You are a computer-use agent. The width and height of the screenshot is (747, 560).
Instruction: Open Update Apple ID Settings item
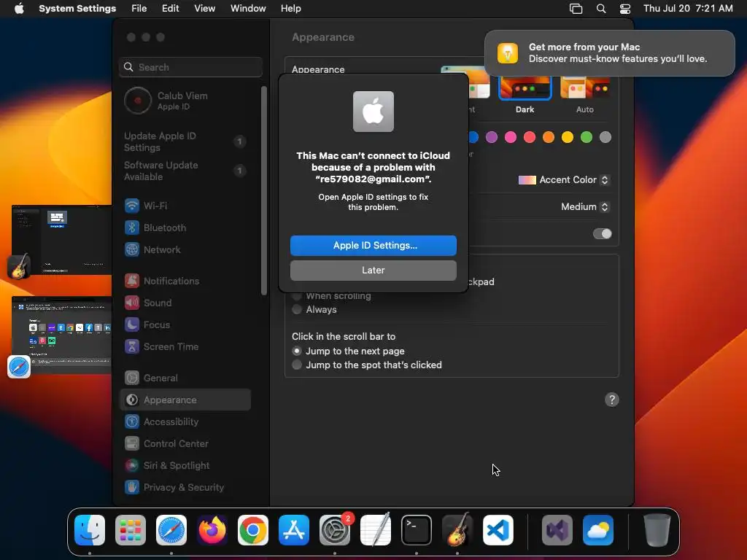pos(185,142)
